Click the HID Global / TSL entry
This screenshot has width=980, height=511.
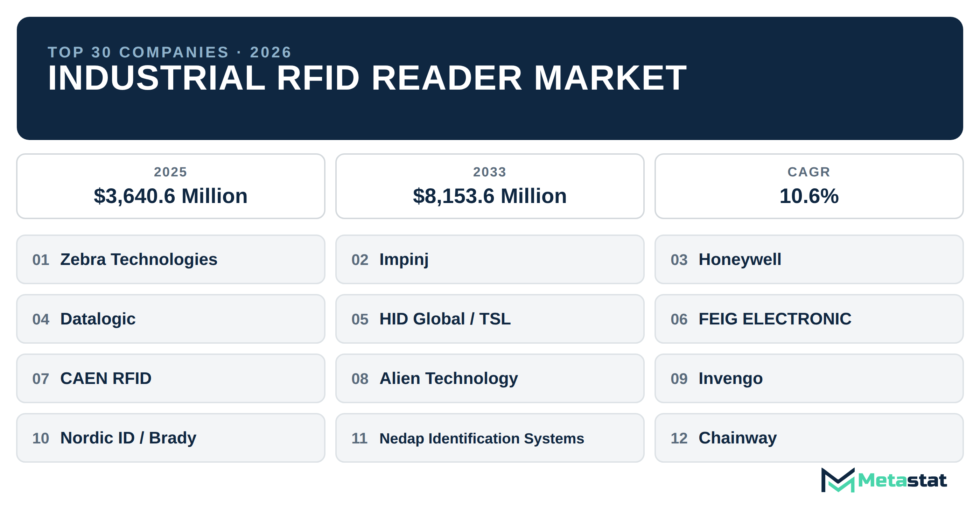(490, 319)
